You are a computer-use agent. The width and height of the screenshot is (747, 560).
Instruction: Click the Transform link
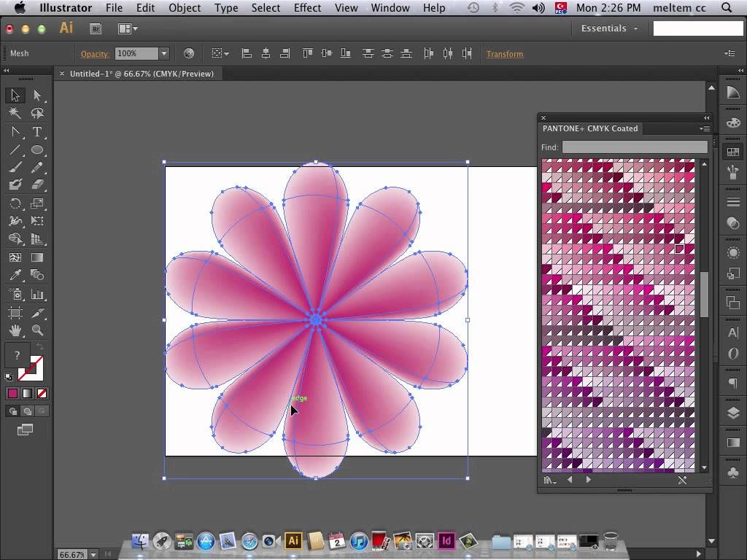(505, 54)
